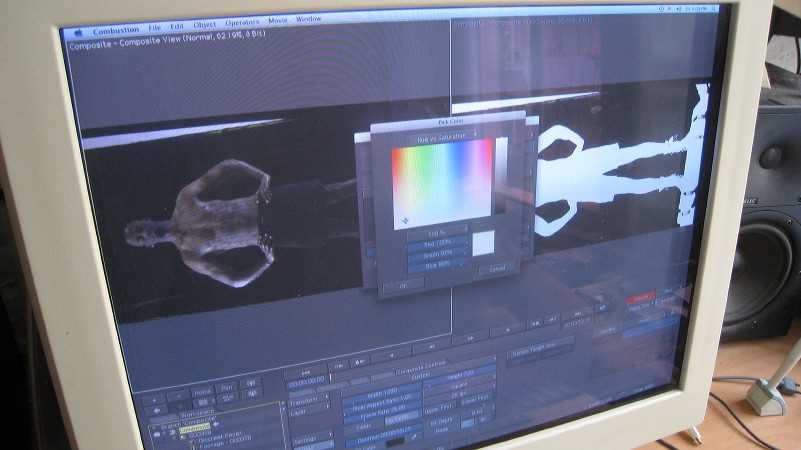This screenshot has height=450, width=801.
Task: Toggle the visibility icon beside the layer row
Action: point(159,434)
